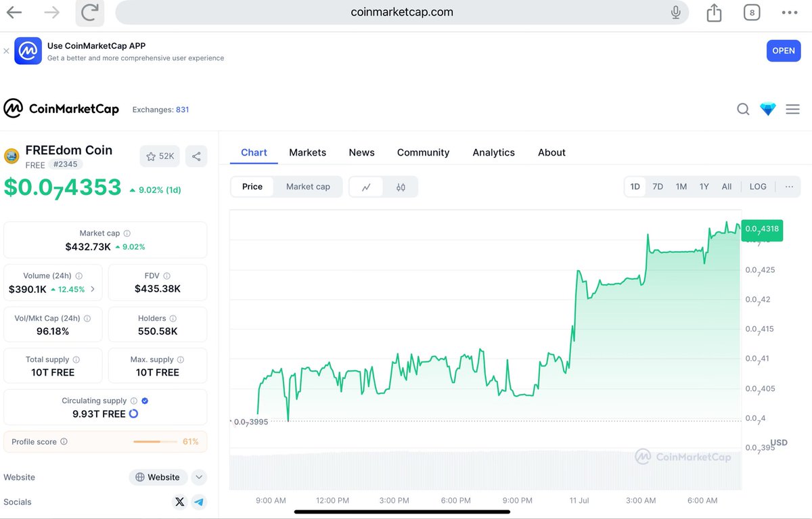Open the X (Twitter) social icon
Viewport: 812px width, 519px height.
(x=179, y=501)
